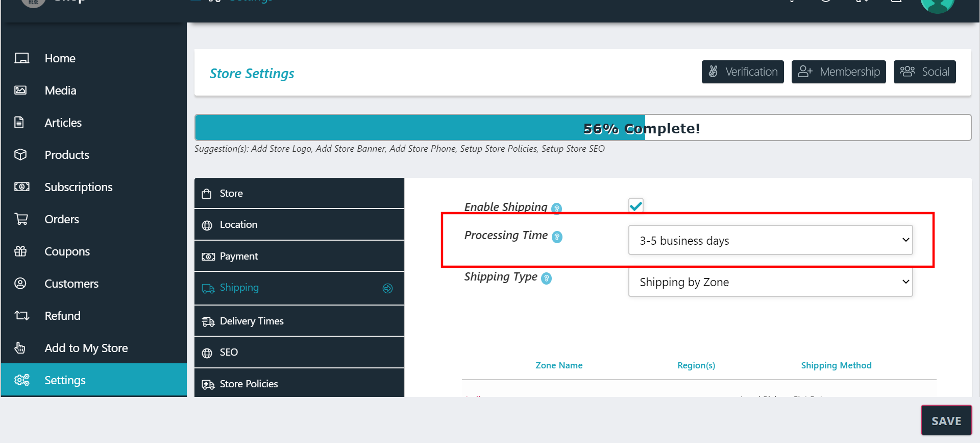This screenshot has height=443, width=980.
Task: Click the Add to My Store hand icon
Action: (x=19, y=348)
